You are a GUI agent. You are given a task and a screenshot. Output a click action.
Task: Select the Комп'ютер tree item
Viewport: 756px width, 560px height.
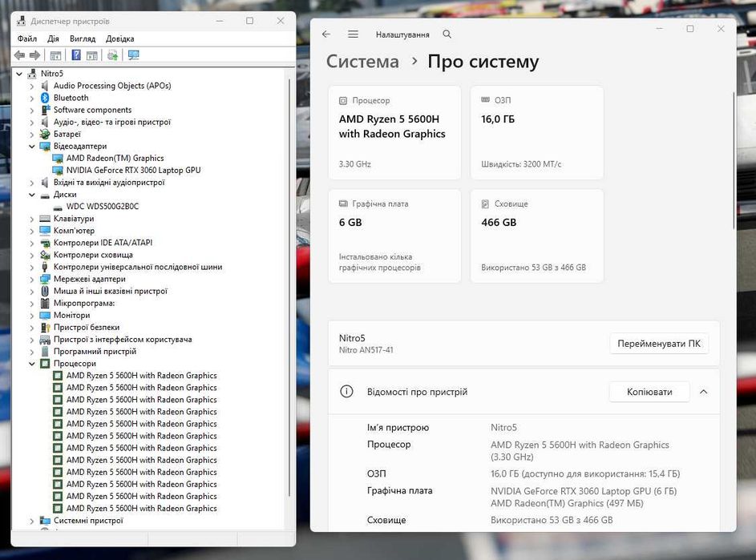coord(74,231)
